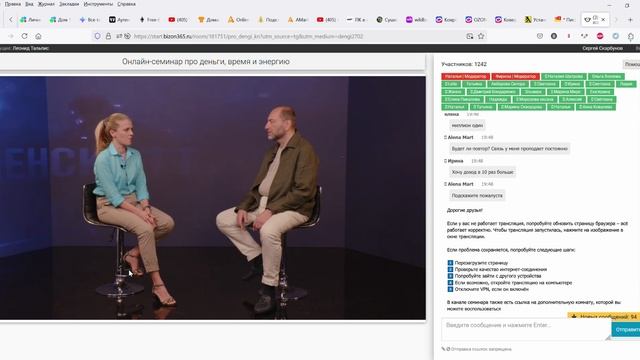The height and width of the screenshot is (360, 640).
Task: Click presenter name Леонид Тальпис in top bar
Action: [31, 48]
